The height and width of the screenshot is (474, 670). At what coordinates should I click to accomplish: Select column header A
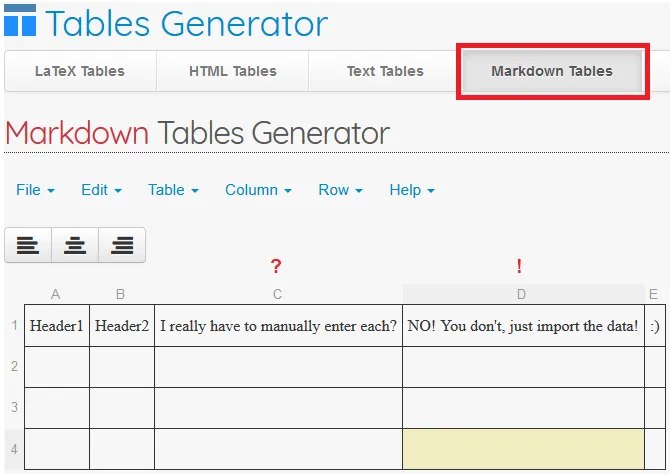click(56, 294)
